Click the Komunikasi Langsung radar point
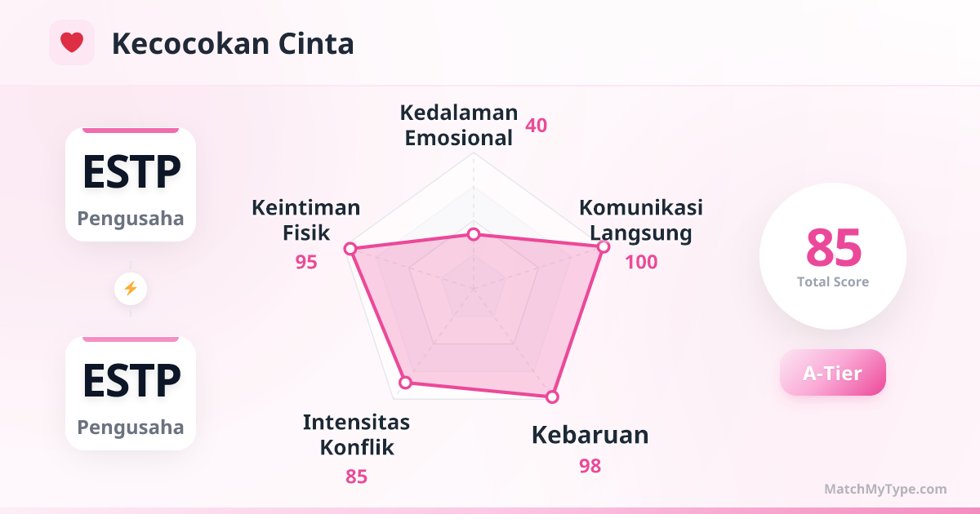 (604, 246)
